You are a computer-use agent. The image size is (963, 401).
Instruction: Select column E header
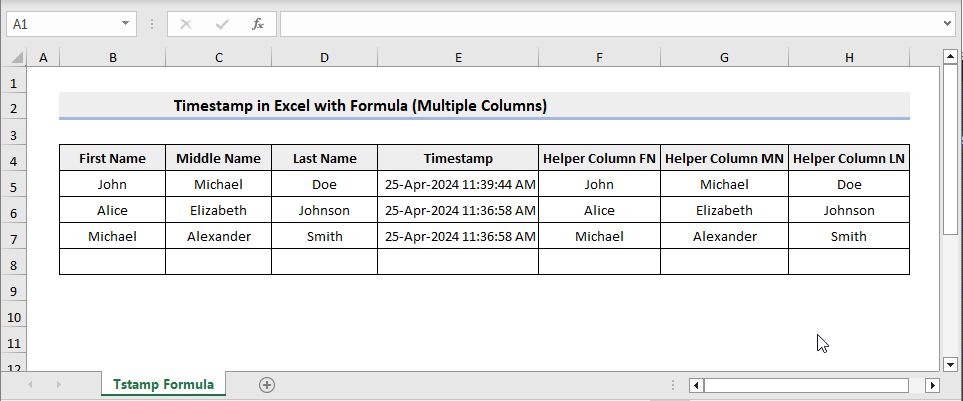(457, 59)
